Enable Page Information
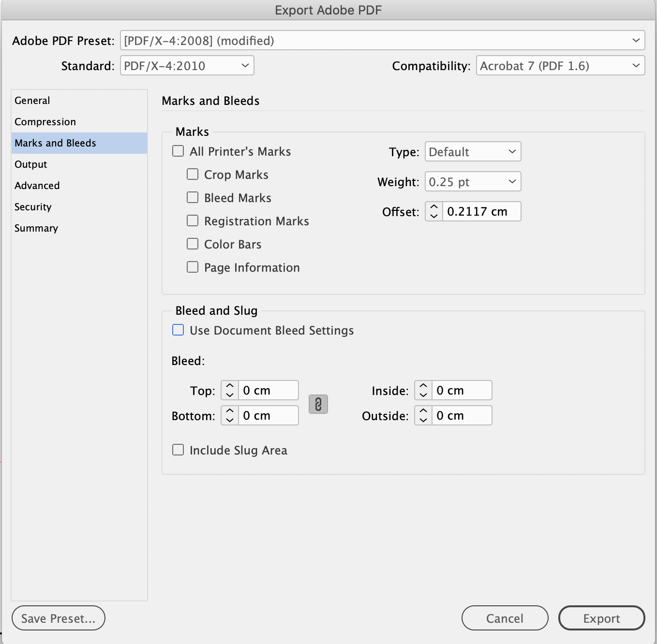 click(193, 266)
